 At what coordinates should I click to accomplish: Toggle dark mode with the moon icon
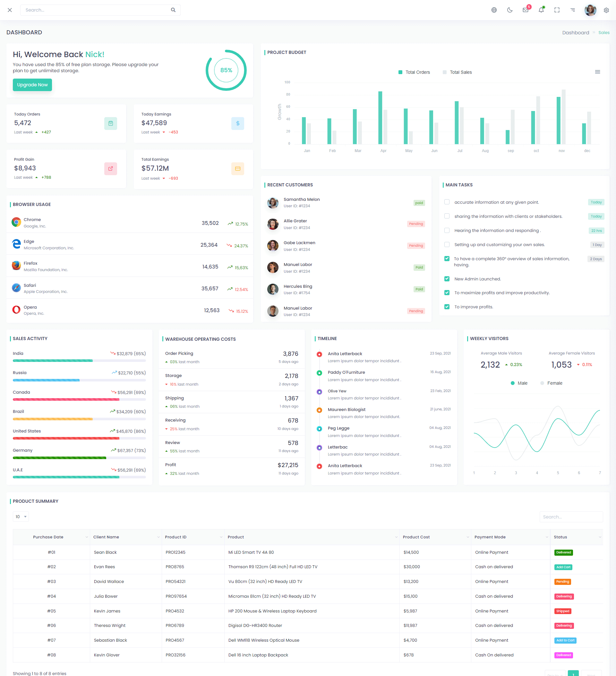(x=510, y=10)
